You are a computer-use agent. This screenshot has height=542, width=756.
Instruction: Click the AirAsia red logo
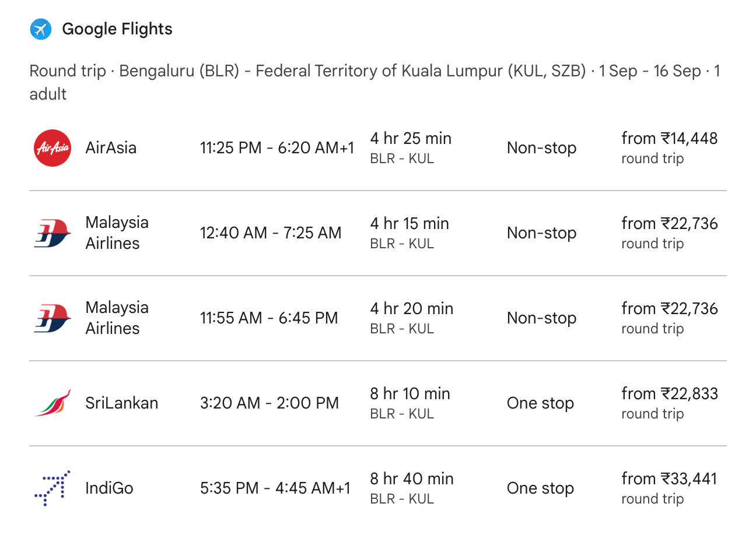52,148
